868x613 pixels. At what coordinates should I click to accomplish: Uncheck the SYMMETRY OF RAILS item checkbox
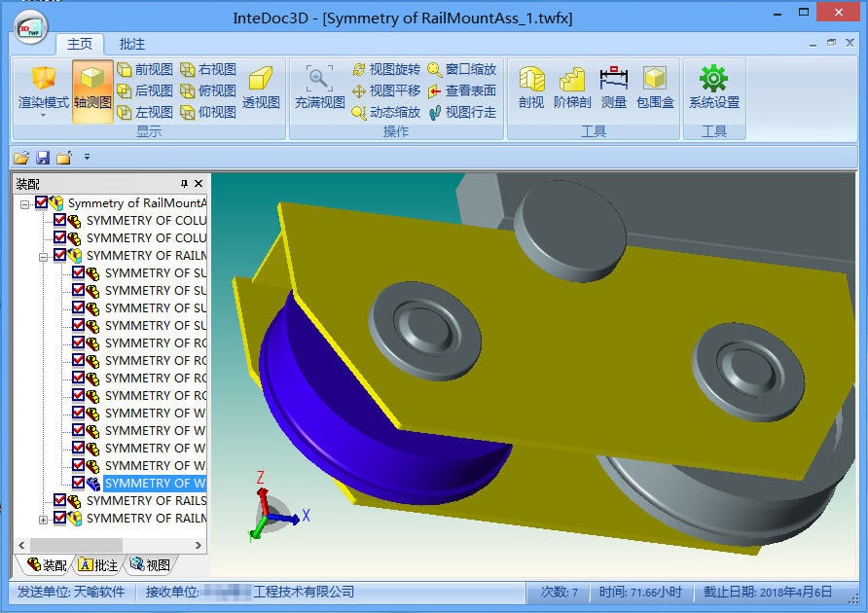tap(59, 500)
